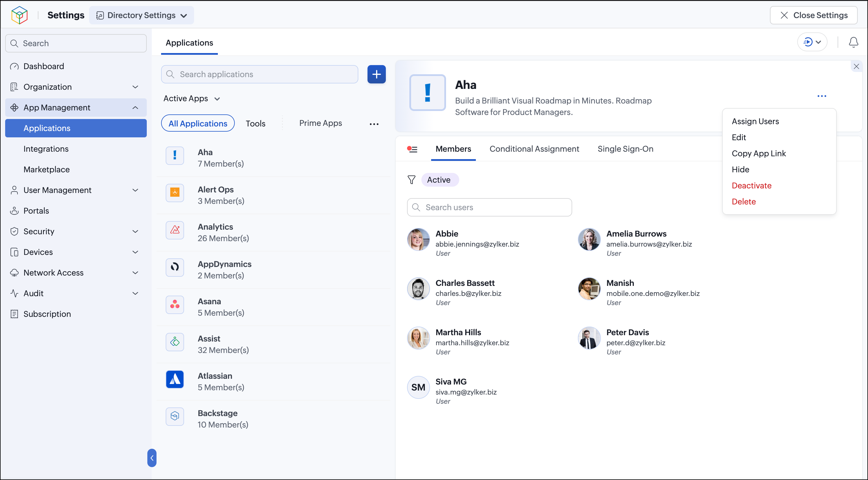868x480 pixels.
Task: Click Peter Davis's avatar photo
Action: (589, 338)
